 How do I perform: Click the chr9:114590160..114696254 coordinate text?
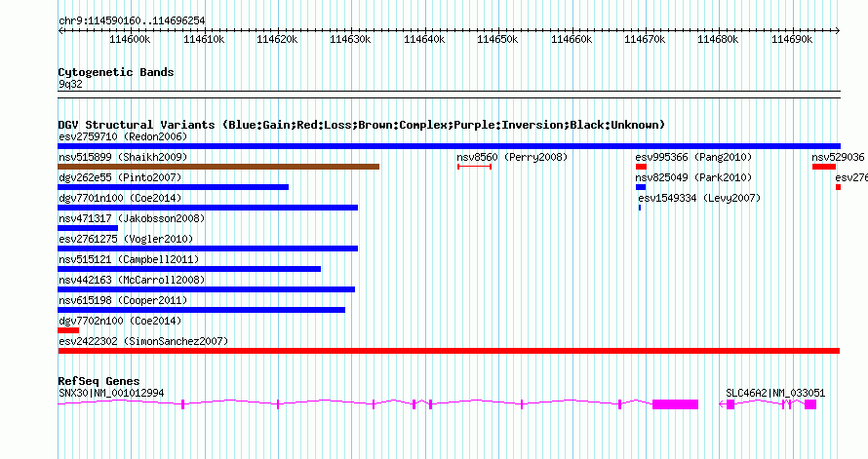point(132,21)
